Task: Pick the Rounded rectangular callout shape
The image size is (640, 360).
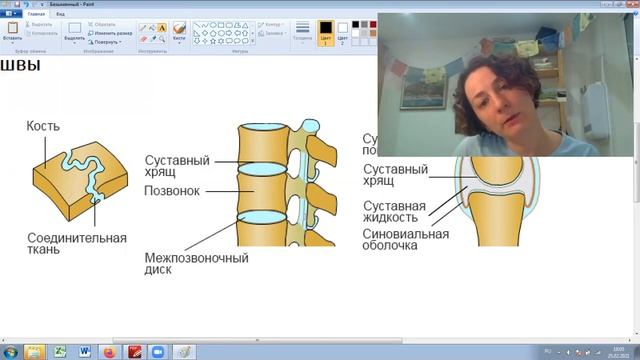Action: pyautogui.click(x=229, y=41)
